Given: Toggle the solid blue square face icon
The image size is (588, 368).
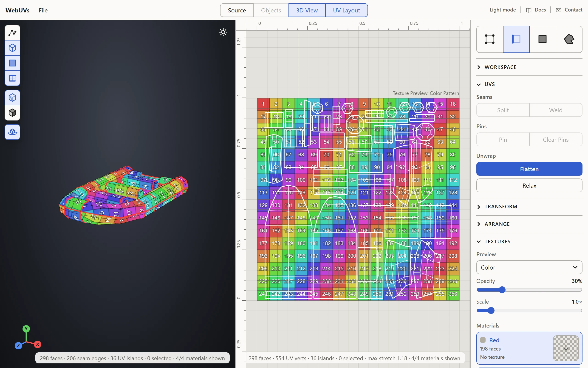Looking at the screenshot, I should click(x=12, y=63).
